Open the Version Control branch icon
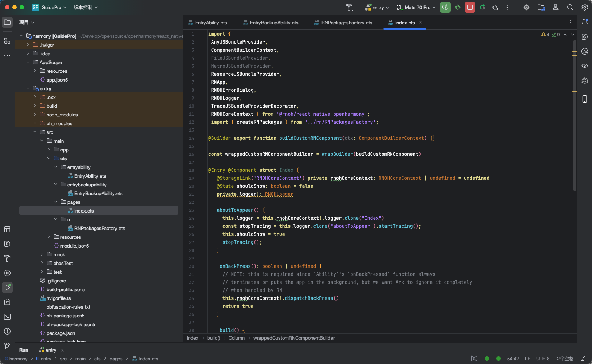Viewport: 592px width, 364px height. 7,346
